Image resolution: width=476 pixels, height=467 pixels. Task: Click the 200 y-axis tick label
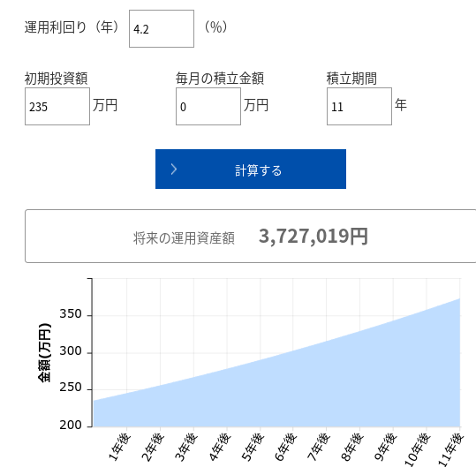pyautogui.click(x=71, y=426)
